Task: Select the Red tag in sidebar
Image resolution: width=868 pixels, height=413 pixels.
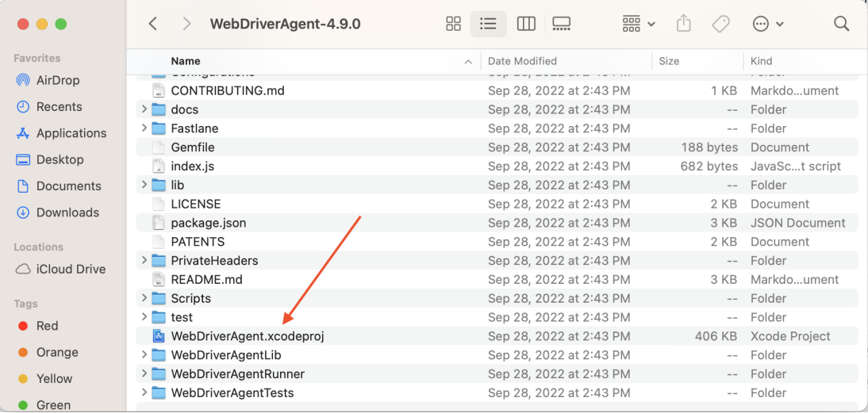Action: [37, 326]
